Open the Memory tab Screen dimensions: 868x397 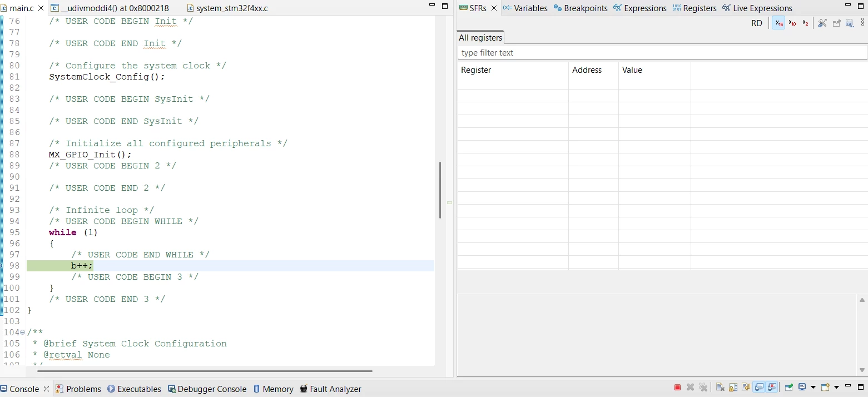pos(273,389)
